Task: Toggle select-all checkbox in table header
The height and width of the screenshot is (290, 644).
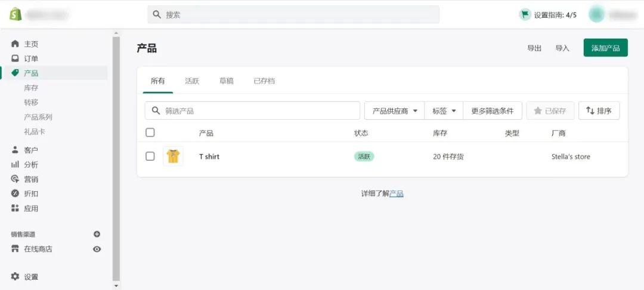Action: pos(150,133)
